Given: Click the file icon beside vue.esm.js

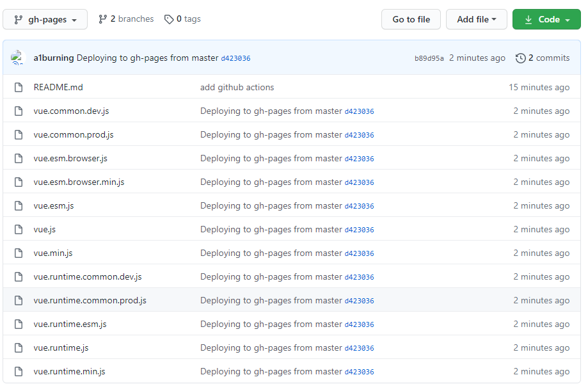Looking at the screenshot, I should tap(19, 205).
